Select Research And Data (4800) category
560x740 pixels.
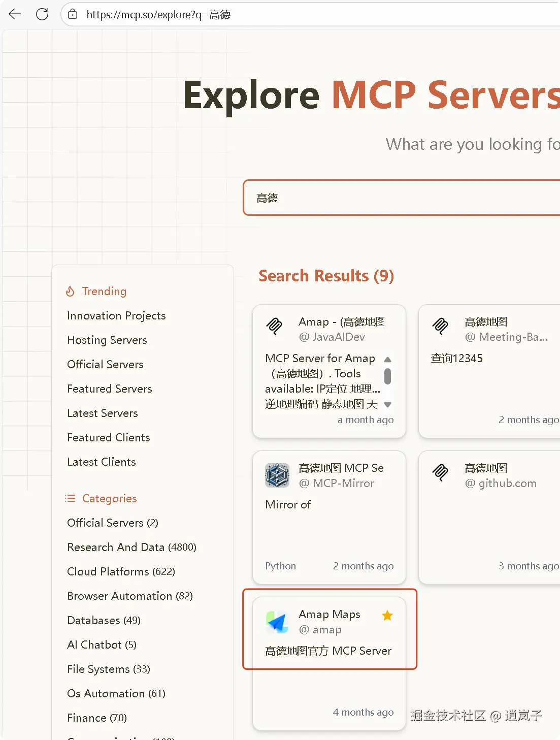[131, 547]
